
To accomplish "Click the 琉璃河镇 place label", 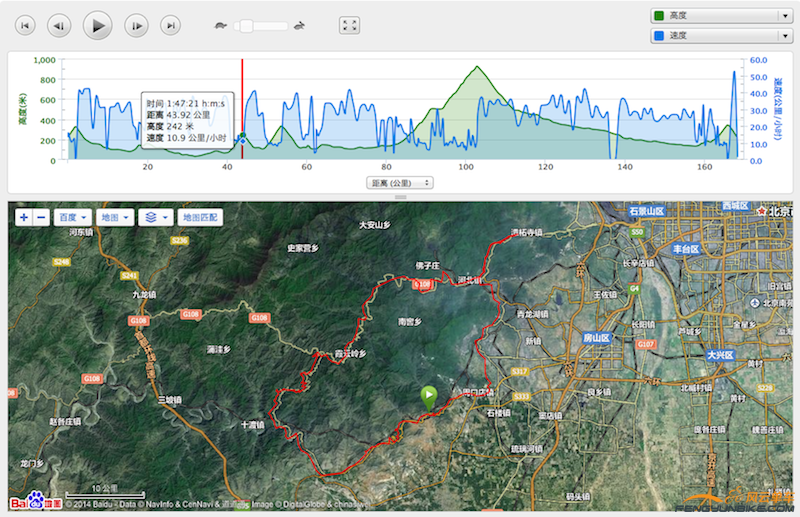I will (x=527, y=449).
